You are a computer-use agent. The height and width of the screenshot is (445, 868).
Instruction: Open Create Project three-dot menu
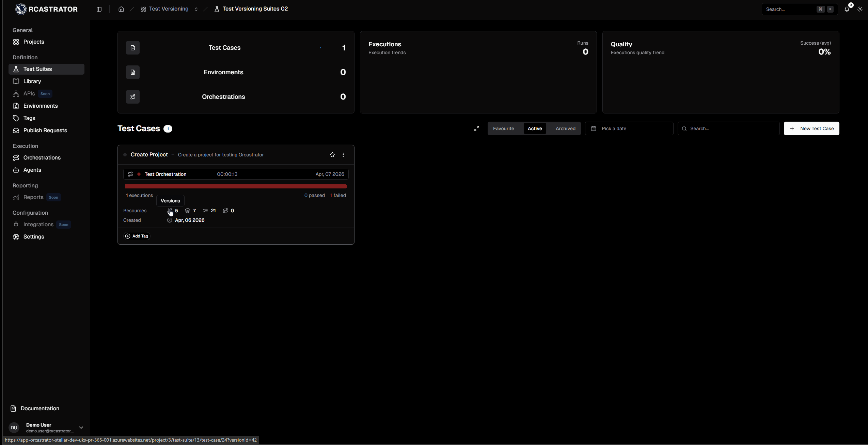coord(343,155)
